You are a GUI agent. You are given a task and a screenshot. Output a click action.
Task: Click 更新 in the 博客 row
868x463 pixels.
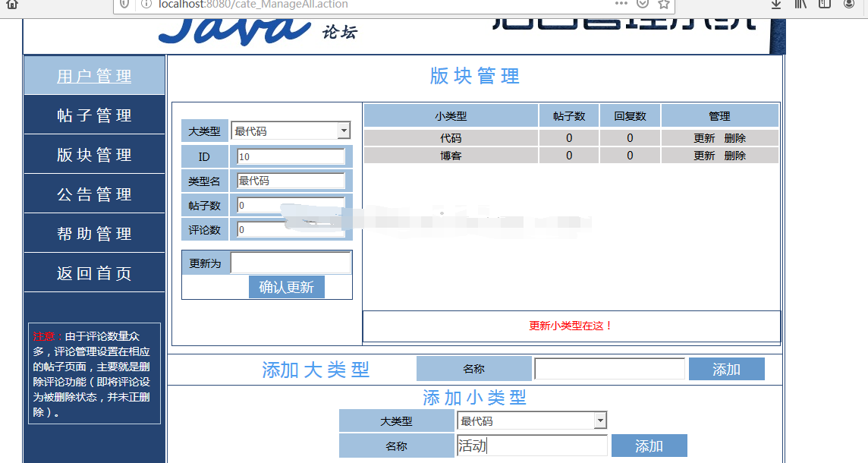click(x=704, y=156)
